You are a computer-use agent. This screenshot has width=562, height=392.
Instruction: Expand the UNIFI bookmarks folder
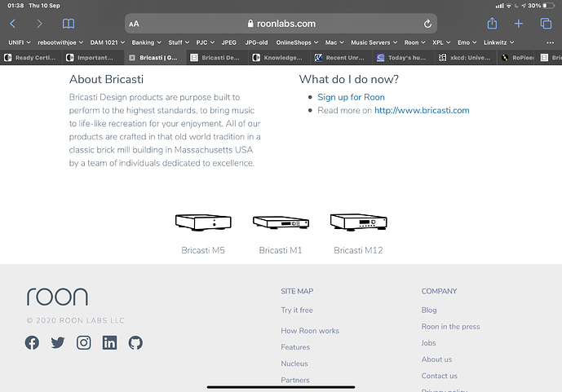(x=20, y=42)
